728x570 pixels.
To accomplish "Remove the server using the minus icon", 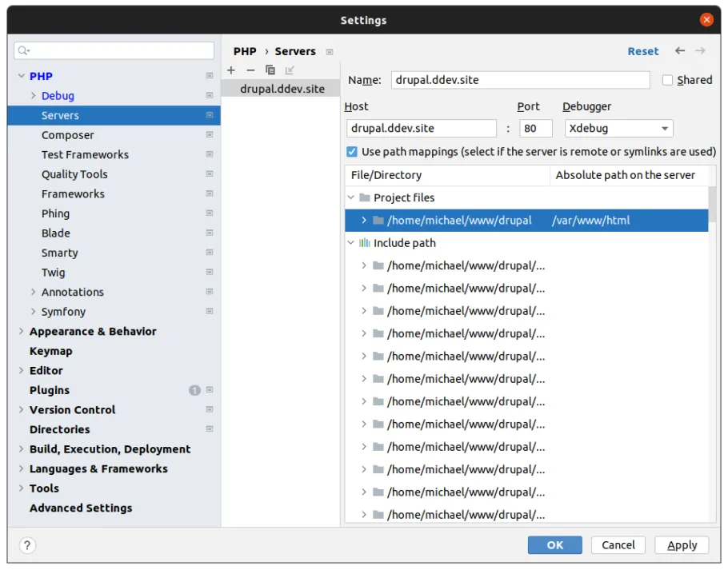I will tap(250, 70).
